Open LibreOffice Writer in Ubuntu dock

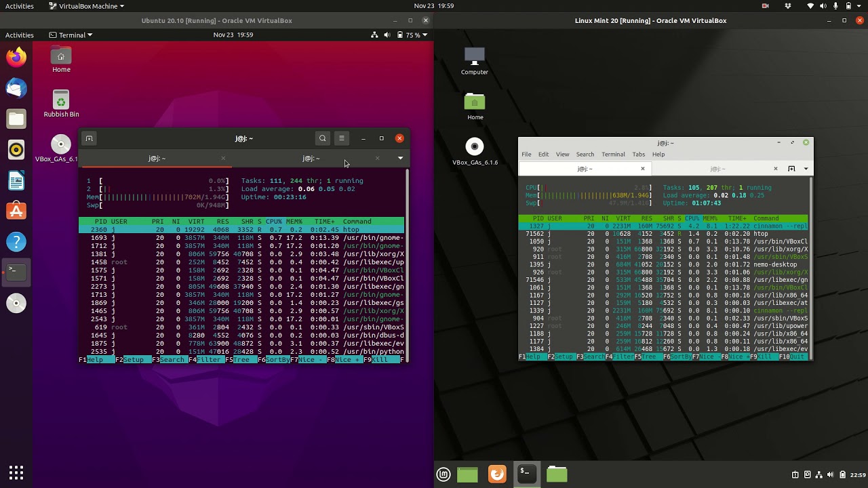pos(16,180)
